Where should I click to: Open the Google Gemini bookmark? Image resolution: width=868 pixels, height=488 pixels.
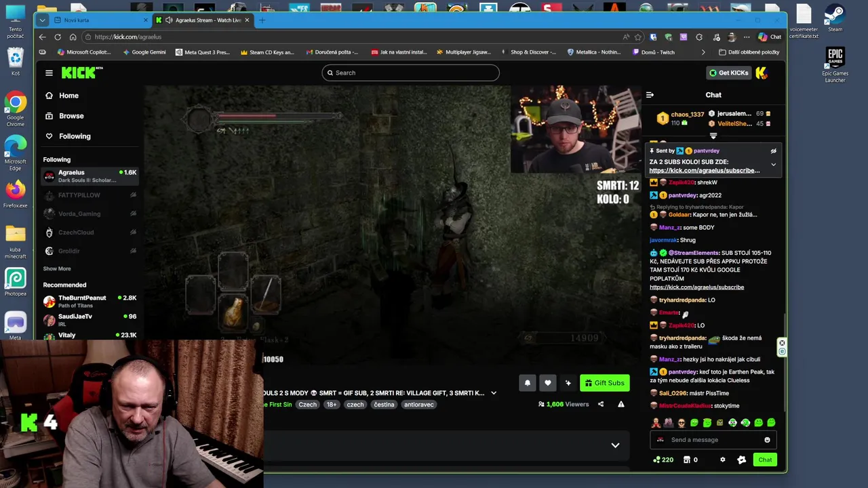click(x=144, y=52)
